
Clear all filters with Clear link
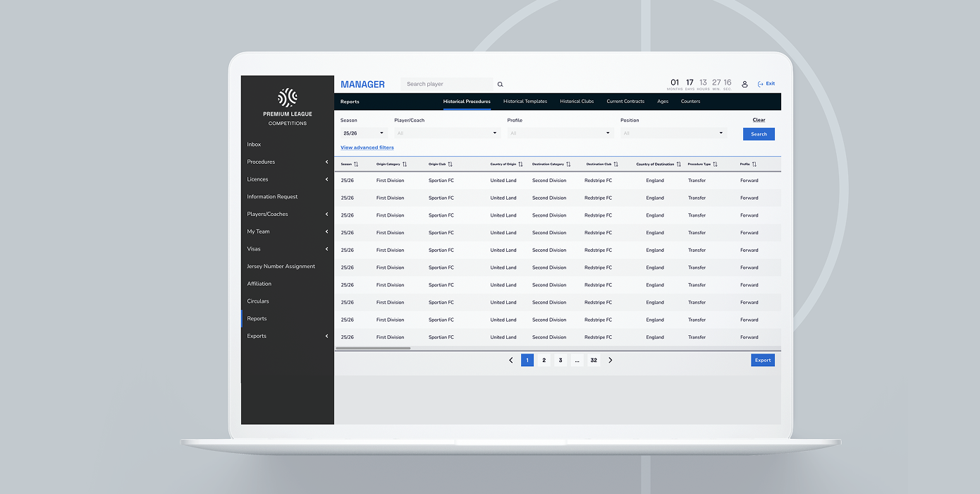(x=759, y=120)
